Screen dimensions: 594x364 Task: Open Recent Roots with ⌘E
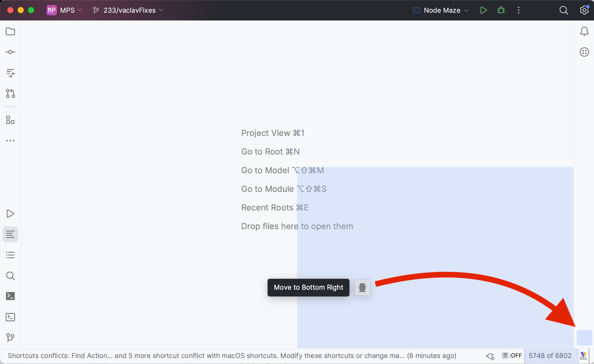coord(275,207)
